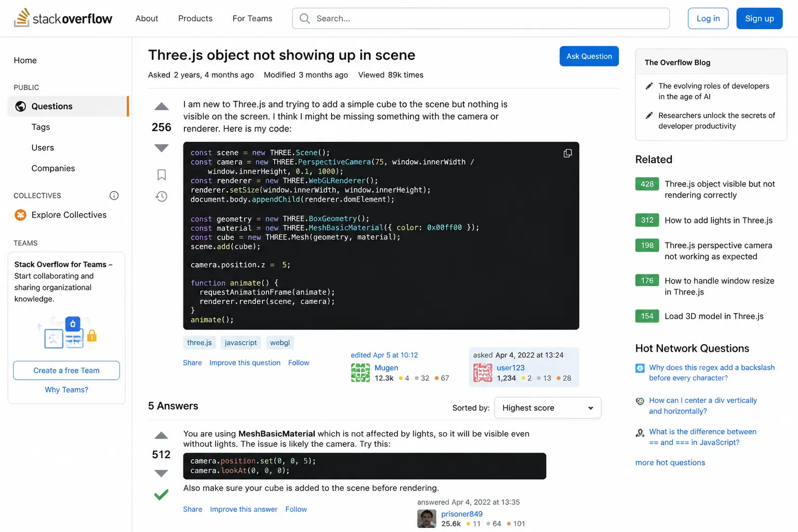Click the javascript tag
Viewport: 798px width, 532px height.
coord(241,343)
